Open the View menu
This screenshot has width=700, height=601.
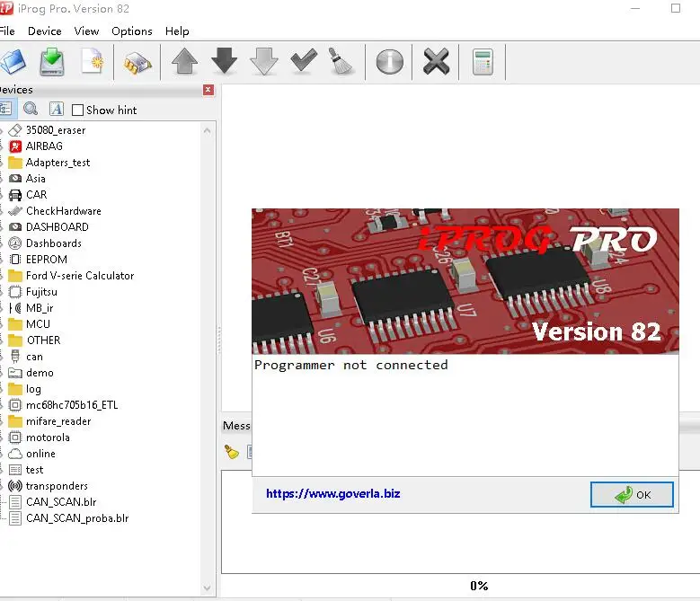pyautogui.click(x=86, y=31)
